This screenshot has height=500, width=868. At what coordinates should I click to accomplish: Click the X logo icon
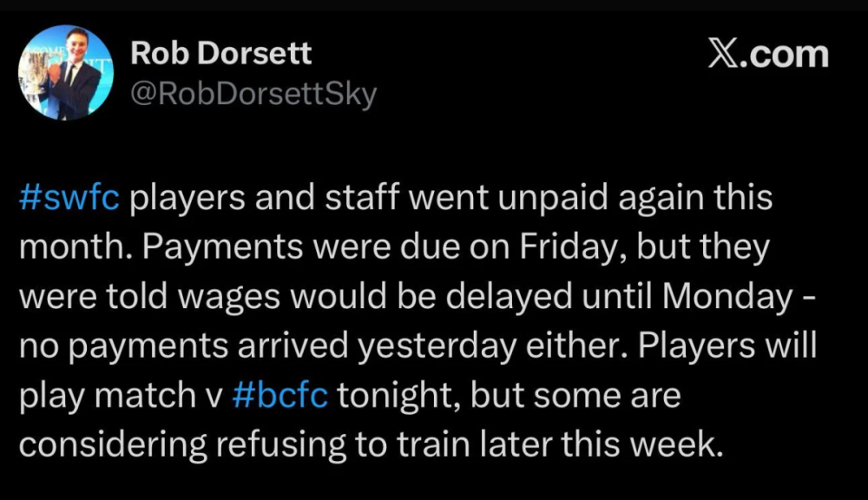721,56
